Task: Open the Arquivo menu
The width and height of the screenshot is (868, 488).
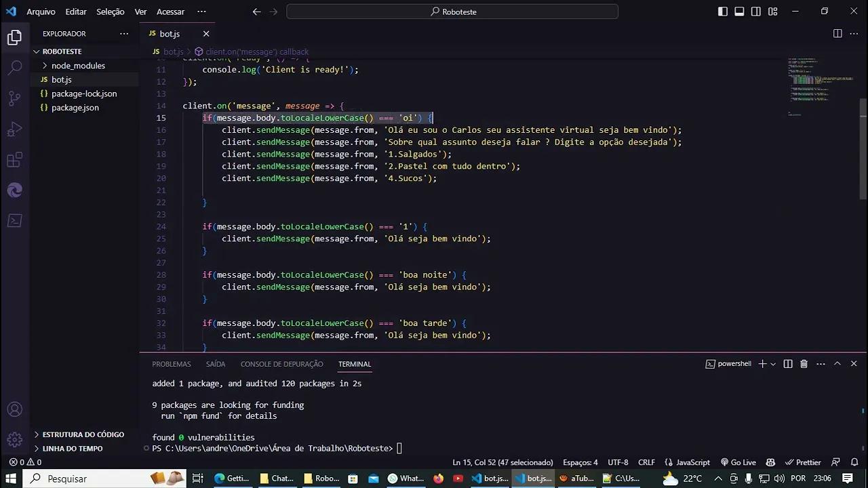Action: coord(41,12)
